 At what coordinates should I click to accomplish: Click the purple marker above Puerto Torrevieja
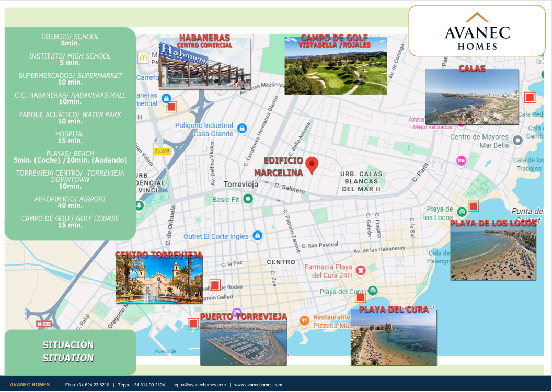[x=237, y=312]
